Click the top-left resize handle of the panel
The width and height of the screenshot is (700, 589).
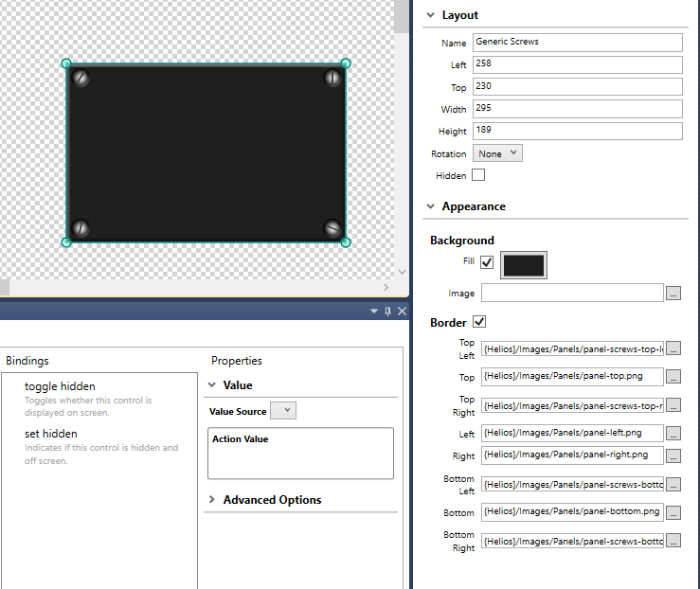(66, 63)
